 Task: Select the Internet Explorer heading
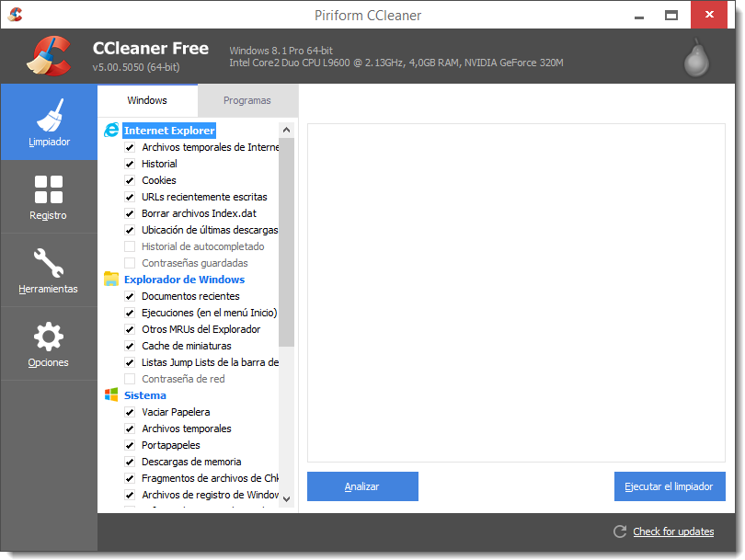click(169, 131)
